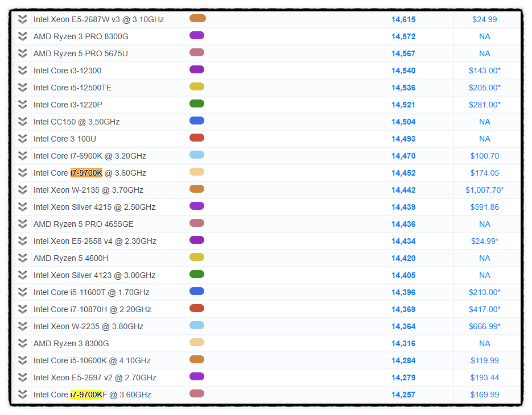Expand the Intel Core i7-6900K row chevron
This screenshot has height=415, width=532.
(x=22, y=156)
